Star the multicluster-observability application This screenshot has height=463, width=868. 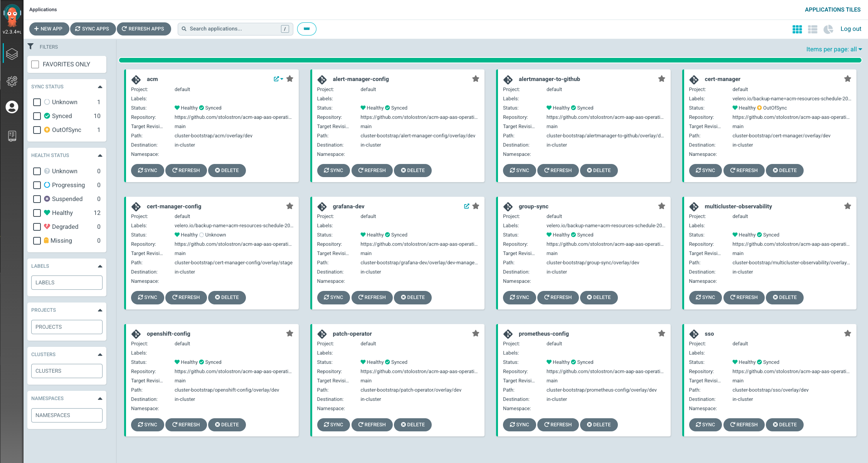(x=848, y=206)
